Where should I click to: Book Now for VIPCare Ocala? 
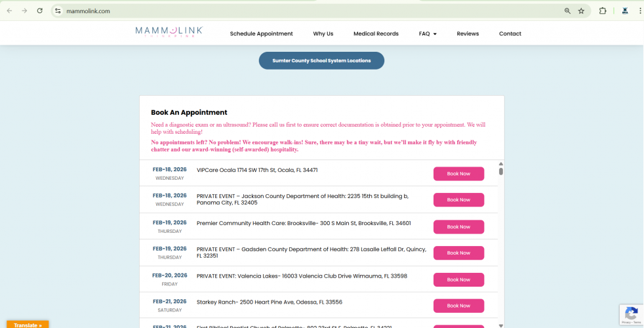pos(459,174)
